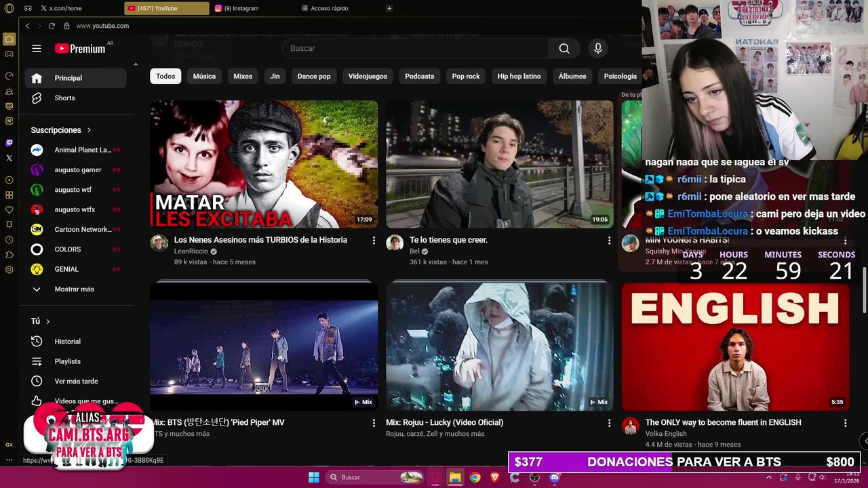Collapse sidebar with the small up arrow
Image resolution: width=868 pixels, height=488 pixels.
tap(136, 65)
